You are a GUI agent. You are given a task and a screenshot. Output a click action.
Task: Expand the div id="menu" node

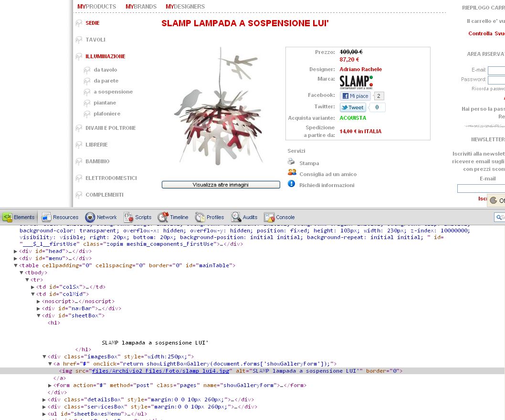coord(15,258)
